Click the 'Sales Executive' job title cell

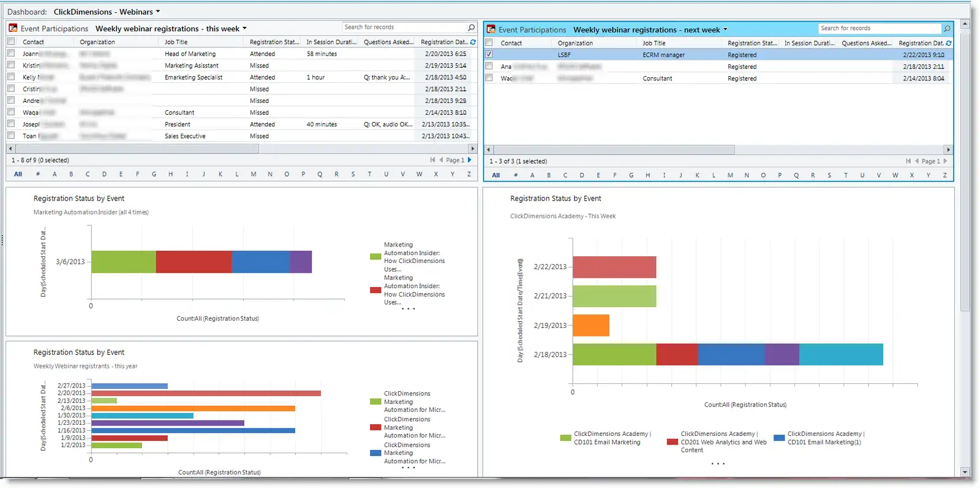pyautogui.click(x=185, y=136)
